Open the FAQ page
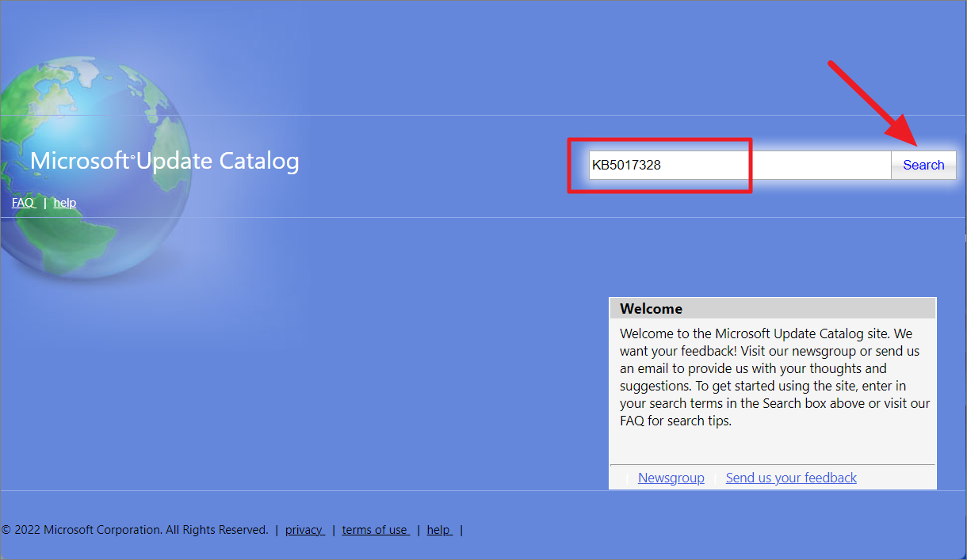Image resolution: width=967 pixels, height=560 pixels. (x=23, y=202)
